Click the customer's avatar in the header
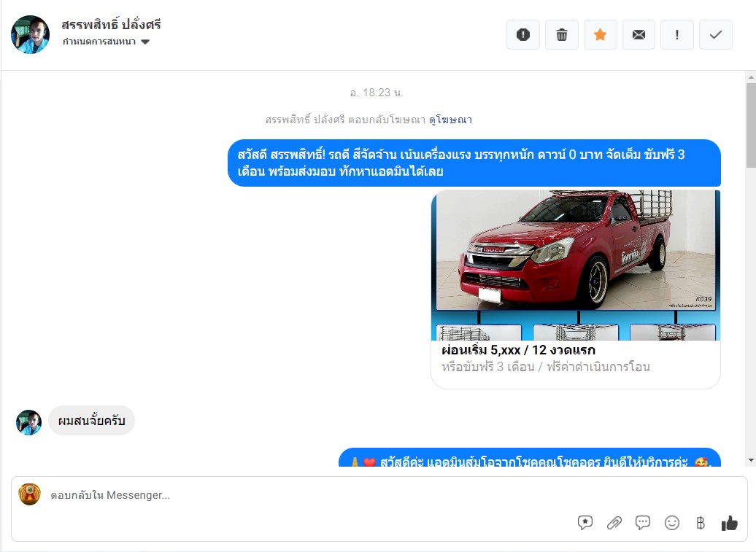Image resolution: width=756 pixels, height=552 pixels. pos(31,34)
